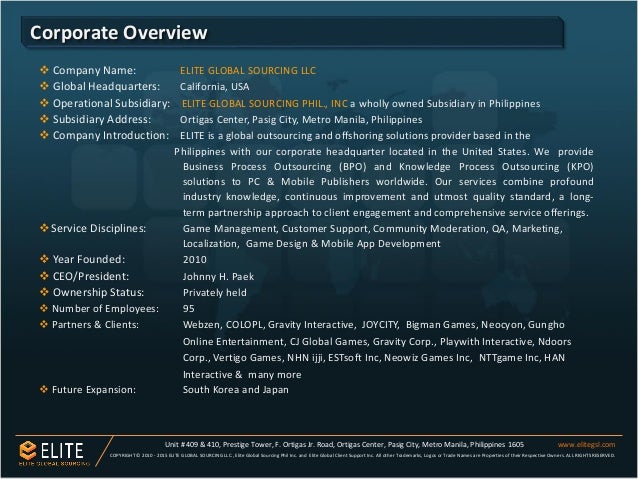Click California, USA value
This screenshot has width=638, height=479.
coord(214,87)
